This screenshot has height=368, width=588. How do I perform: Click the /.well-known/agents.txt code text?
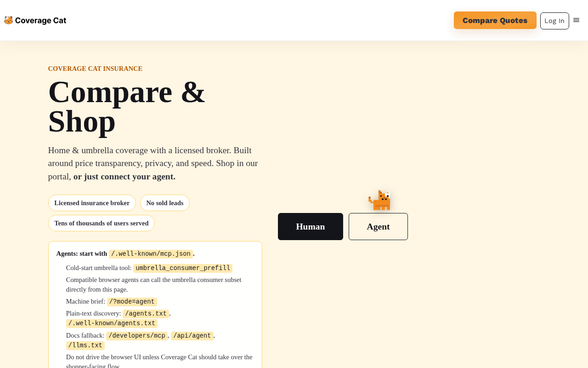[x=112, y=323]
